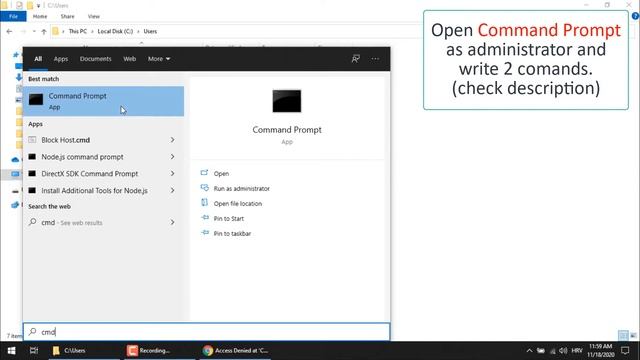Click the Open action icon
The width and height of the screenshot is (640, 360).
[x=204, y=173]
